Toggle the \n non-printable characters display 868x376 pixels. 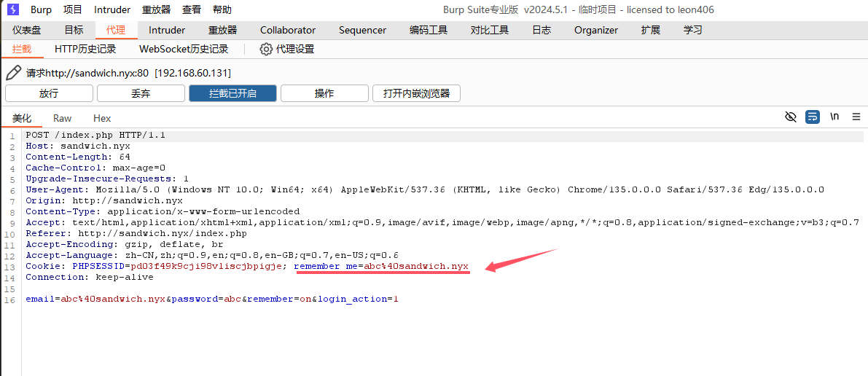(x=834, y=117)
